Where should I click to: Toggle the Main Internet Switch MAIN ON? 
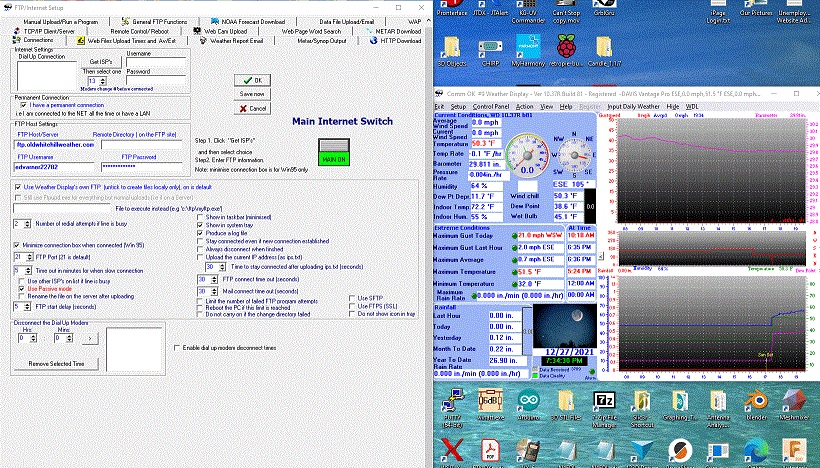pos(334,152)
